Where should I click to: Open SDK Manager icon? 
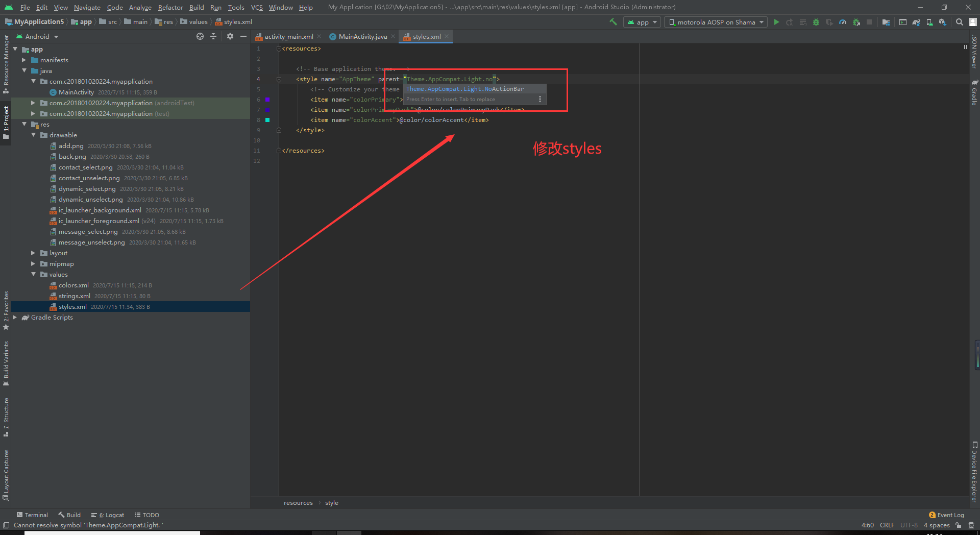[x=942, y=22]
